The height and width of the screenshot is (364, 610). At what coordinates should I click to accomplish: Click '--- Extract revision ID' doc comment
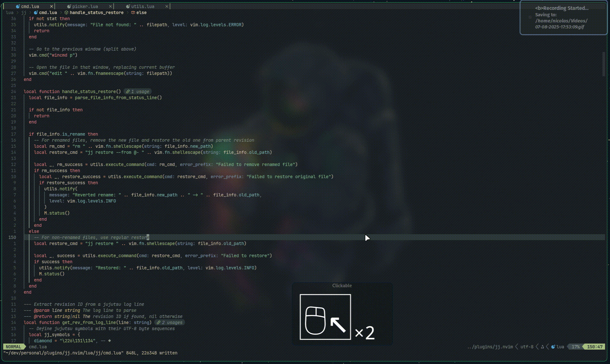[84, 304]
